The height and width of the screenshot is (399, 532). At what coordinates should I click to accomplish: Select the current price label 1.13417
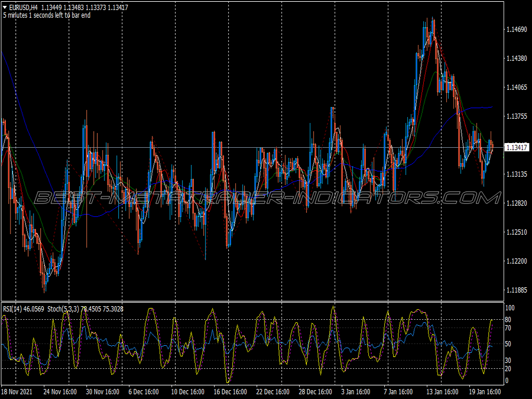(517, 147)
